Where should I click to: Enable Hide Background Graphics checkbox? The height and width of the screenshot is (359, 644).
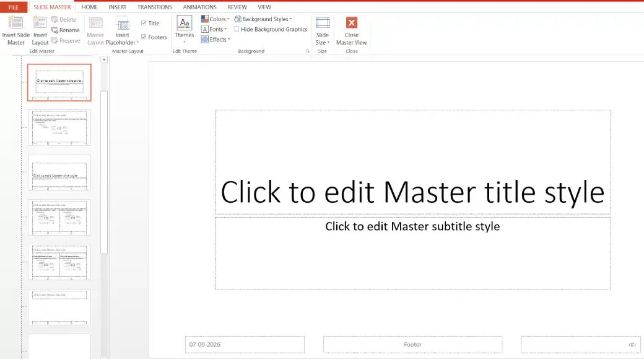tap(236, 29)
